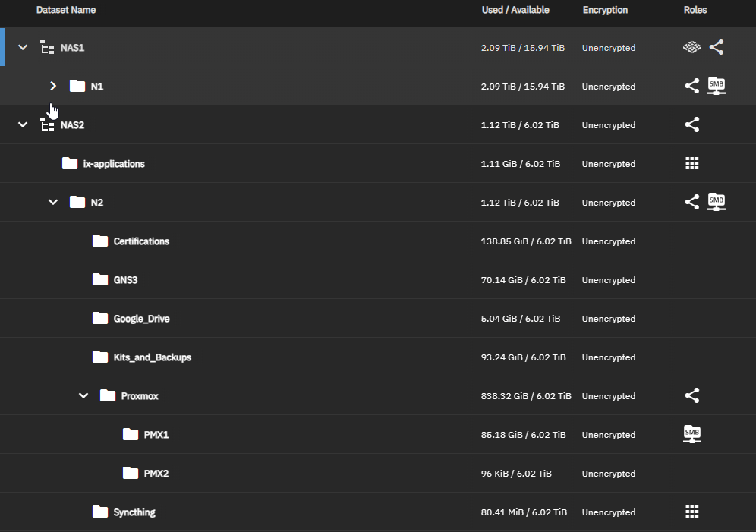The height and width of the screenshot is (532, 756).
Task: Click the N1 folder icon
Action: tap(77, 86)
